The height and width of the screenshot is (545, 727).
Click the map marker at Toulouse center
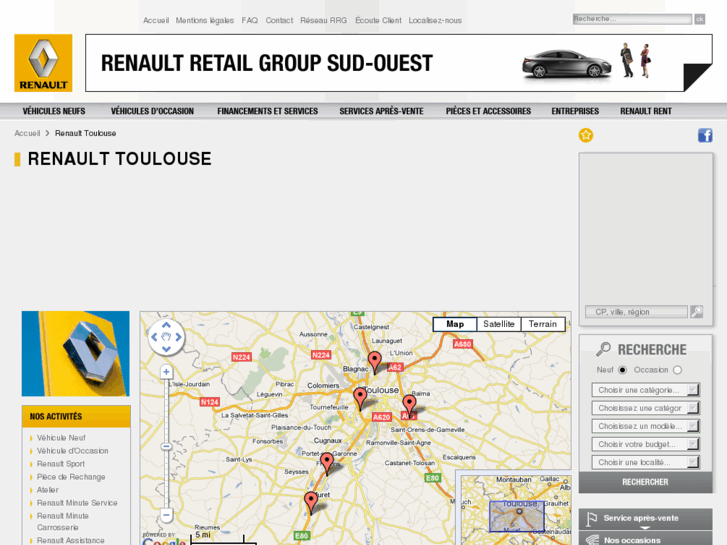360,399
